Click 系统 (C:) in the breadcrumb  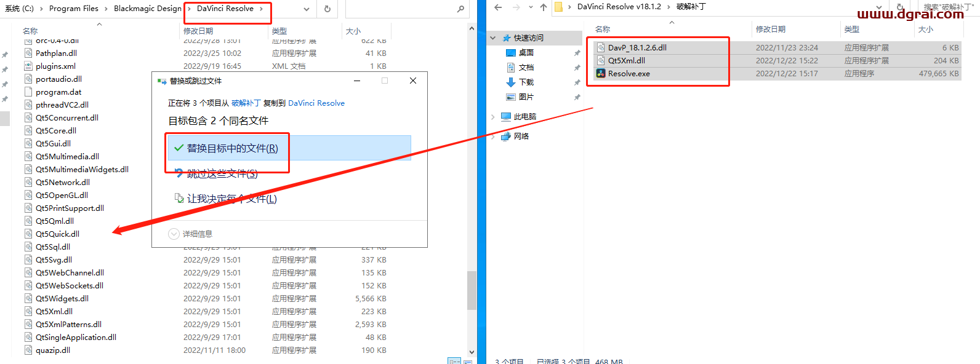20,9
